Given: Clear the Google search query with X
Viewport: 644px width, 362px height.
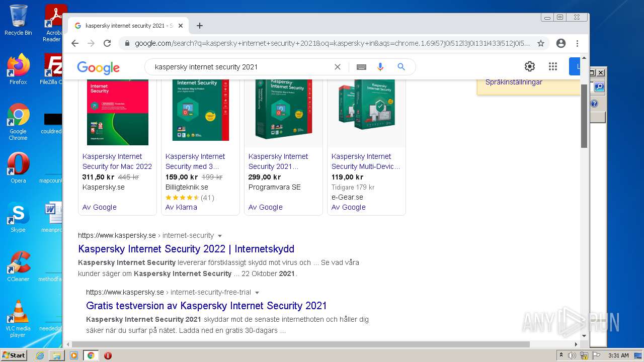Looking at the screenshot, I should tap(338, 67).
